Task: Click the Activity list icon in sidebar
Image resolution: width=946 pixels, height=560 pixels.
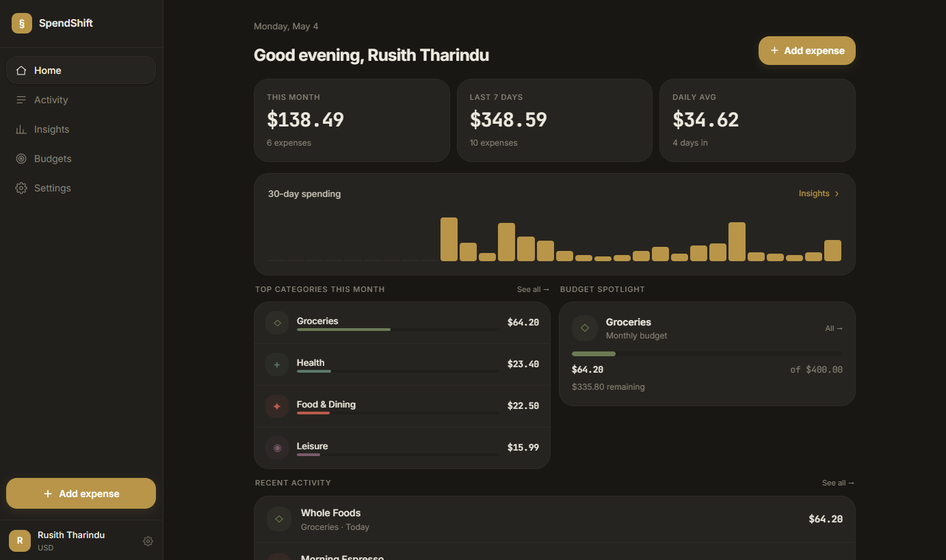Action: coord(21,100)
